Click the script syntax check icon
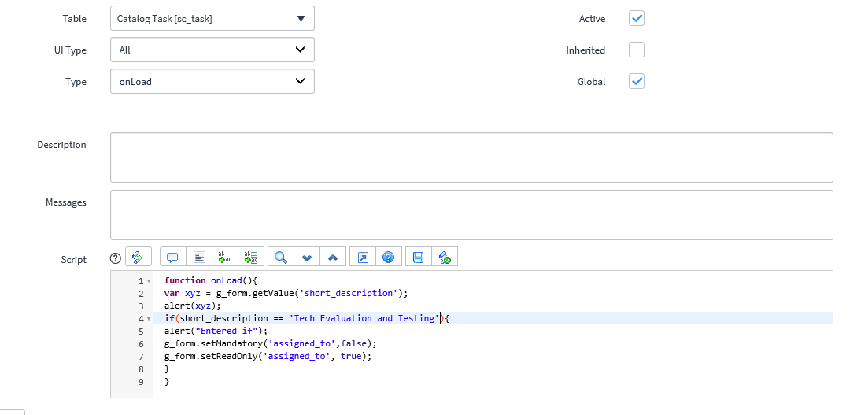 pos(445,257)
